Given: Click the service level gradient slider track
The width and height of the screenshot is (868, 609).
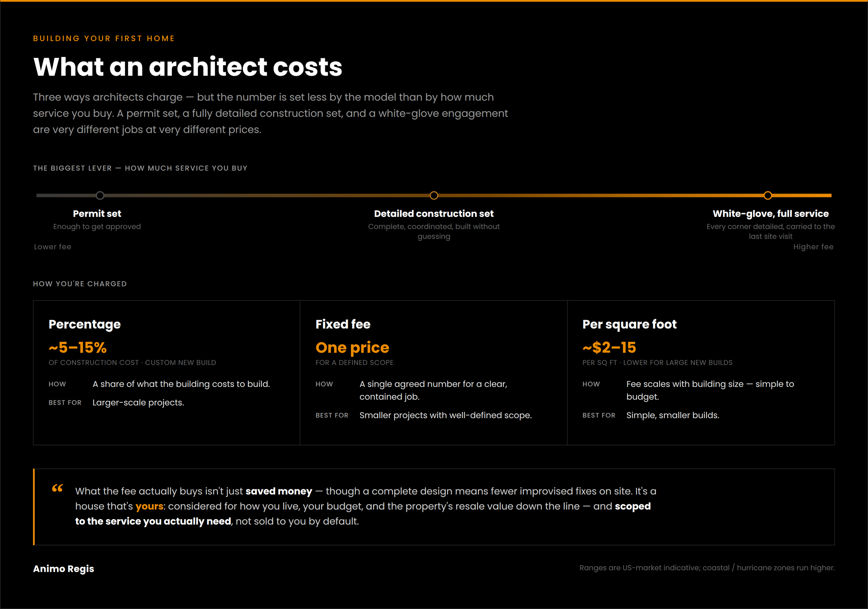Looking at the screenshot, I should click(434, 195).
